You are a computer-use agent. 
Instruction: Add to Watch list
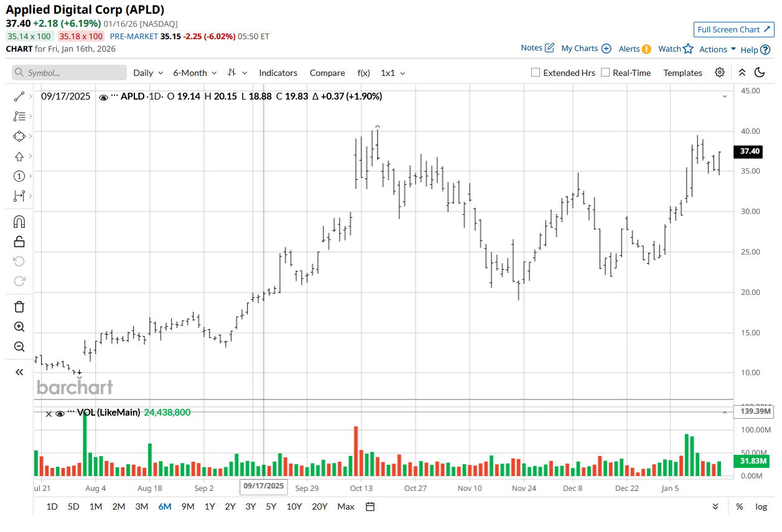tap(676, 49)
